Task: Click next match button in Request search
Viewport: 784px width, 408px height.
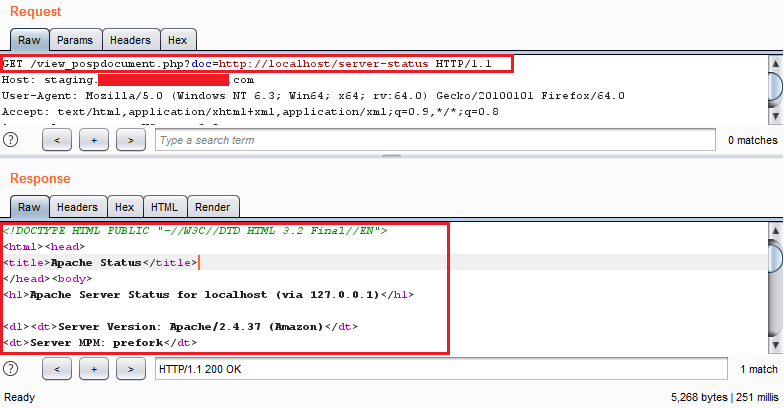Action: 131,140
